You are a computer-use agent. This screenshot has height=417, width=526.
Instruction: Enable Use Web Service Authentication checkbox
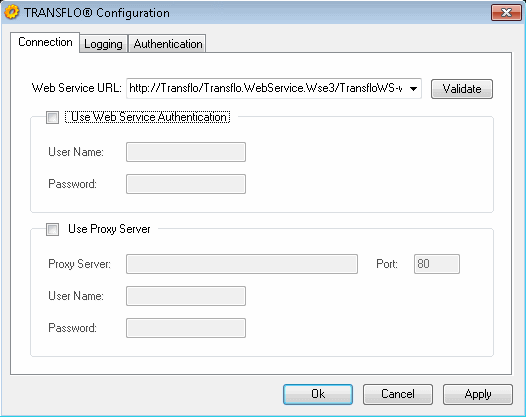tap(52, 117)
